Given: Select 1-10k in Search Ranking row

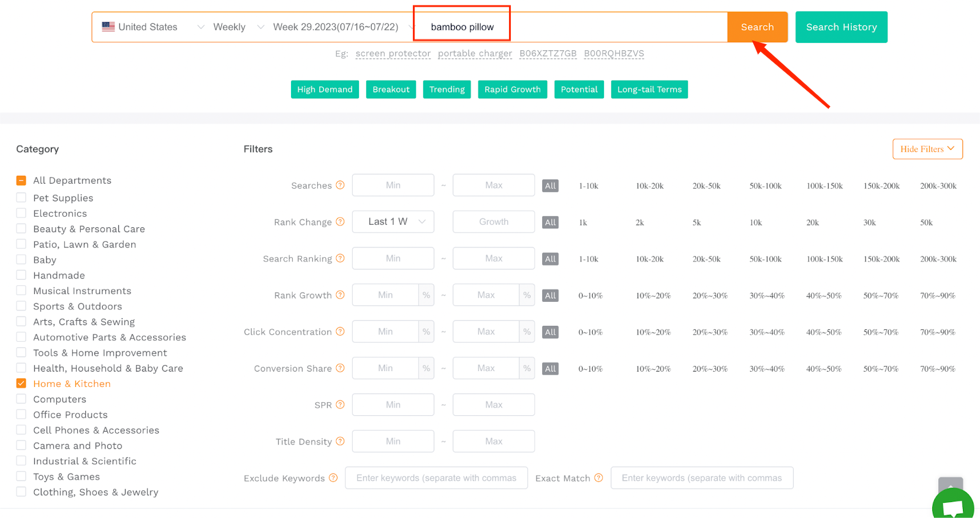Looking at the screenshot, I should pyautogui.click(x=589, y=259).
